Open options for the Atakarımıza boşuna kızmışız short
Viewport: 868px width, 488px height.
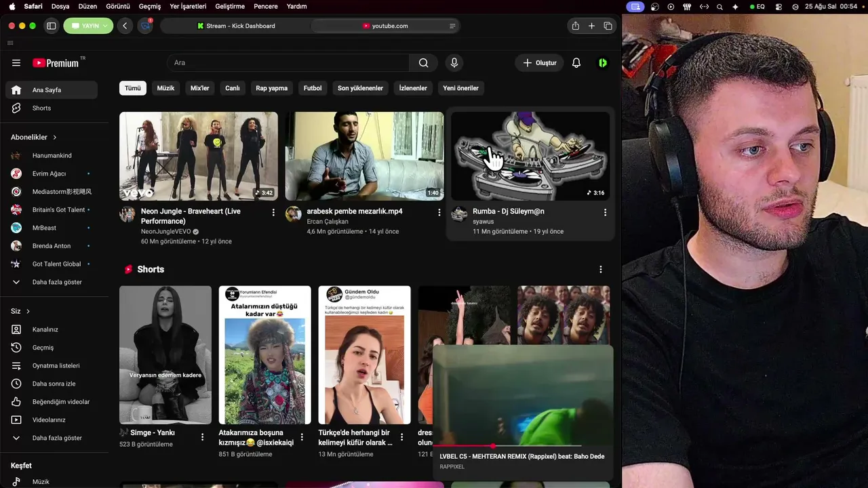pyautogui.click(x=302, y=437)
